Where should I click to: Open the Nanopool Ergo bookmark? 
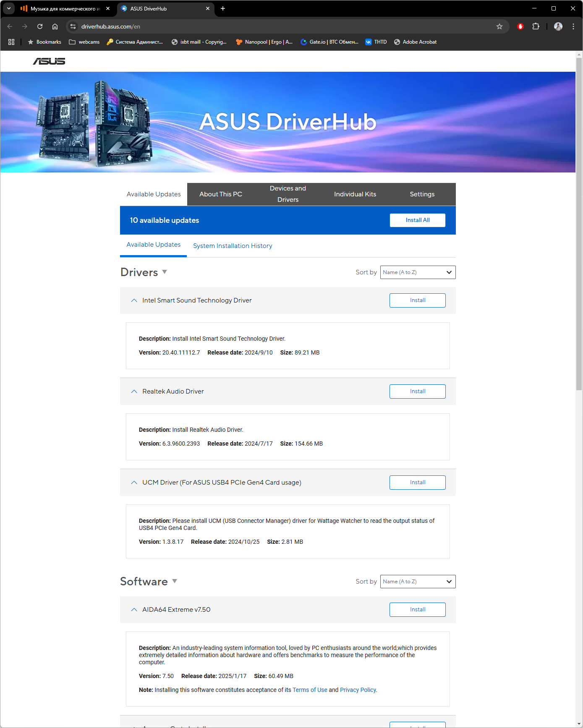click(x=264, y=42)
